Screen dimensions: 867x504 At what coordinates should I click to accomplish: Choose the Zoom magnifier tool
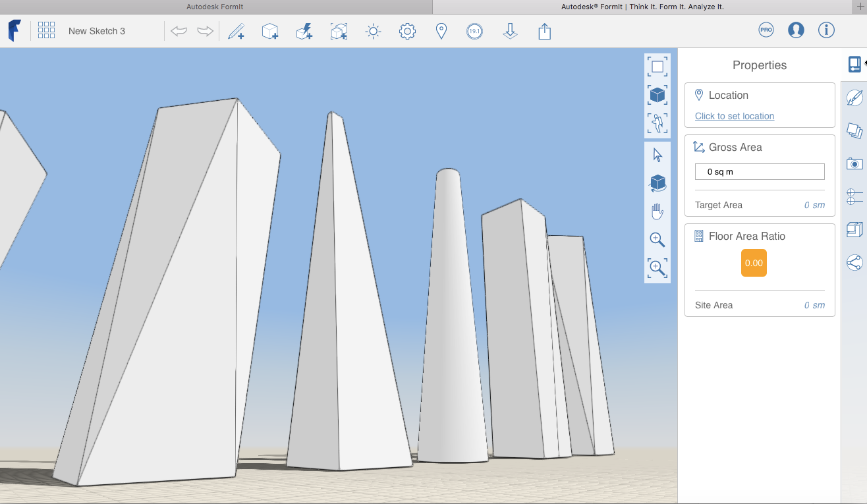(x=657, y=239)
